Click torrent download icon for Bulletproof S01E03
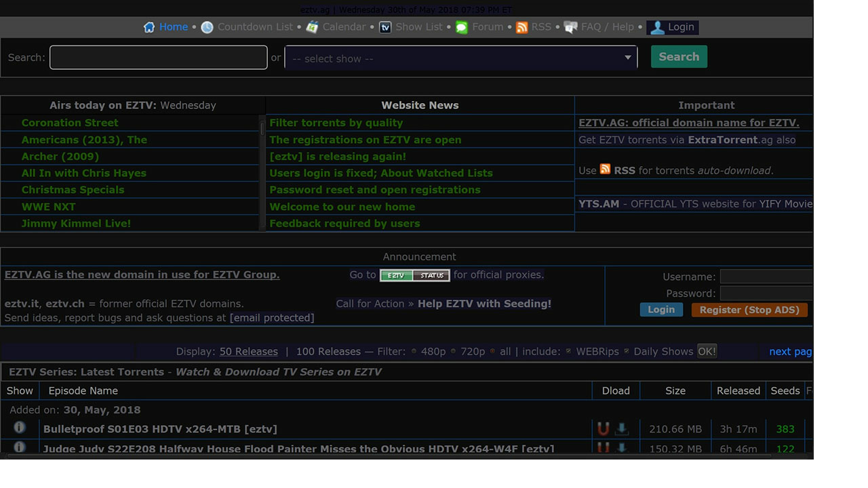Viewport: 868px width, 488px height. point(621,429)
